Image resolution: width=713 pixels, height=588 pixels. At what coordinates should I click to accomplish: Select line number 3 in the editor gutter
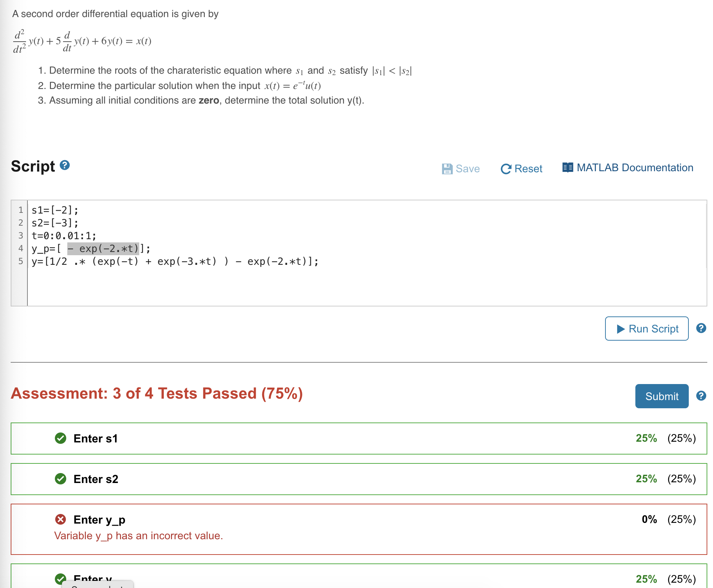[20, 235]
